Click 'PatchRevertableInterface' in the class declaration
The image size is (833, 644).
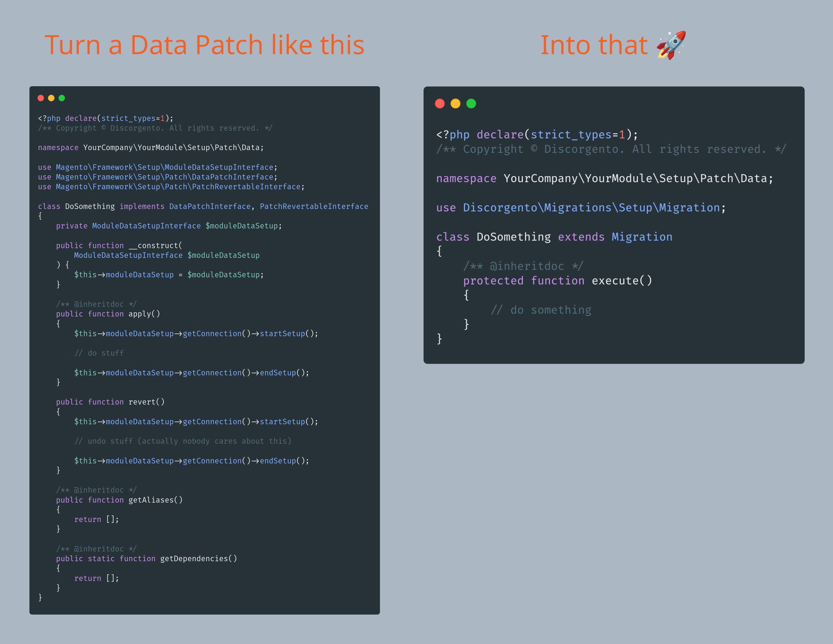tap(314, 206)
